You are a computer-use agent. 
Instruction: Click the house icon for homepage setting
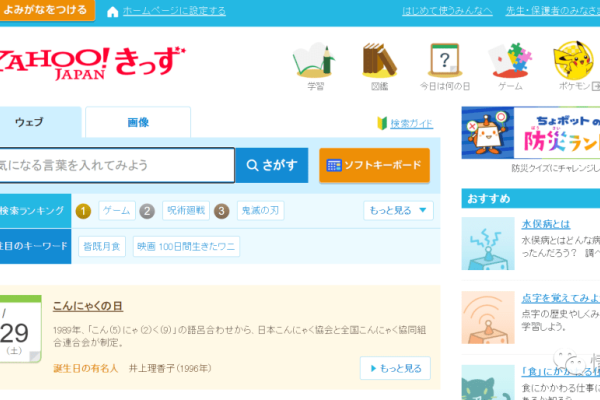pos(112,12)
